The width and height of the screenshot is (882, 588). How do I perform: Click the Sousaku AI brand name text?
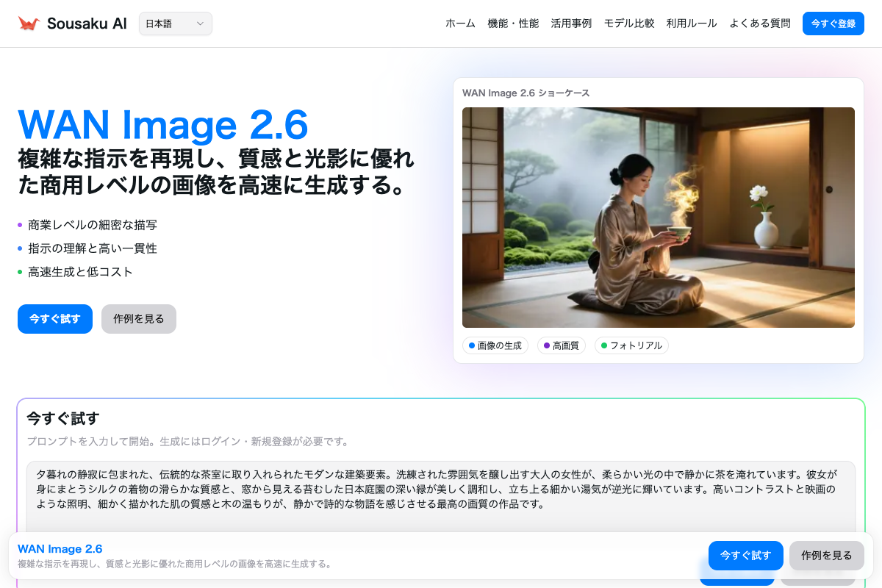pos(87,24)
